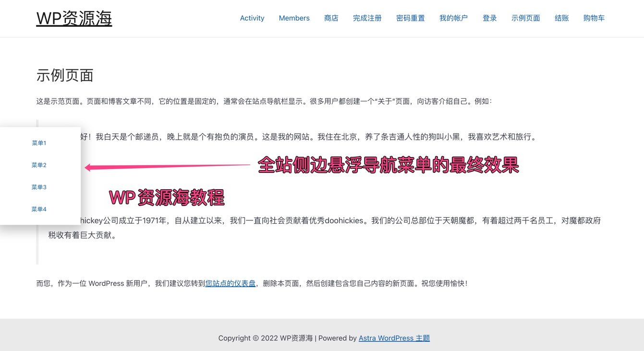
Task: Open 结账 from the header menu
Action: pos(562,18)
